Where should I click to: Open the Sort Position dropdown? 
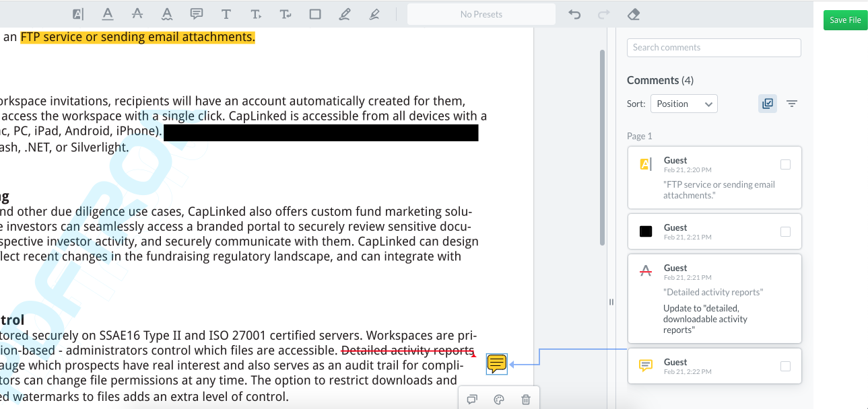[x=684, y=104]
